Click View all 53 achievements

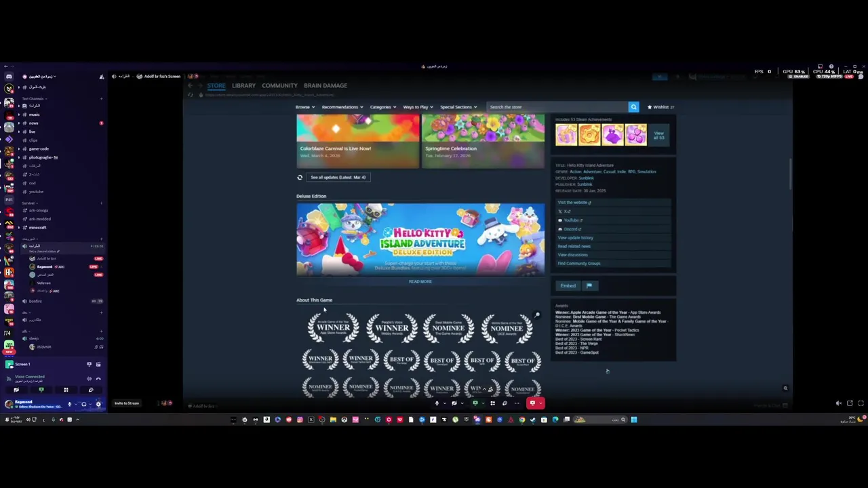pos(658,136)
